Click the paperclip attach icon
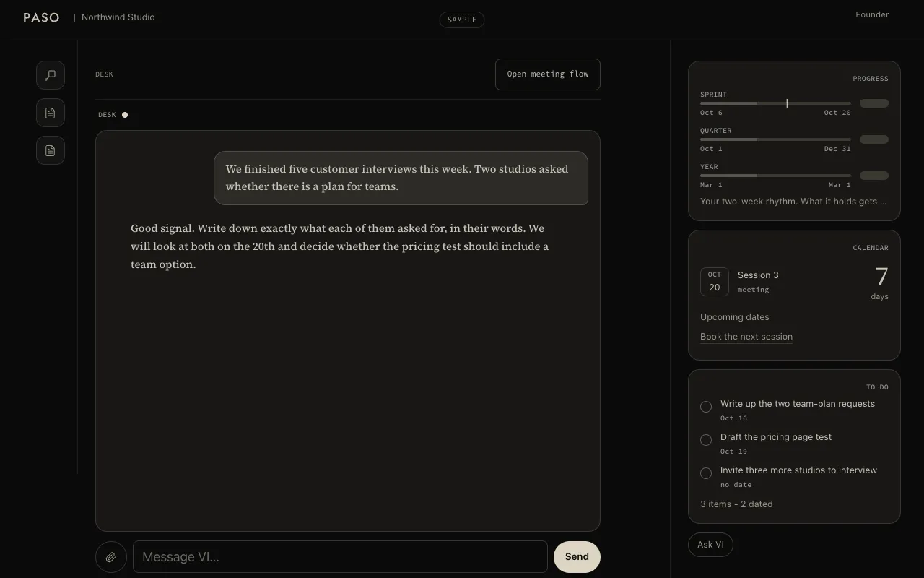Screen dimensions: 924x578 pos(111,557)
